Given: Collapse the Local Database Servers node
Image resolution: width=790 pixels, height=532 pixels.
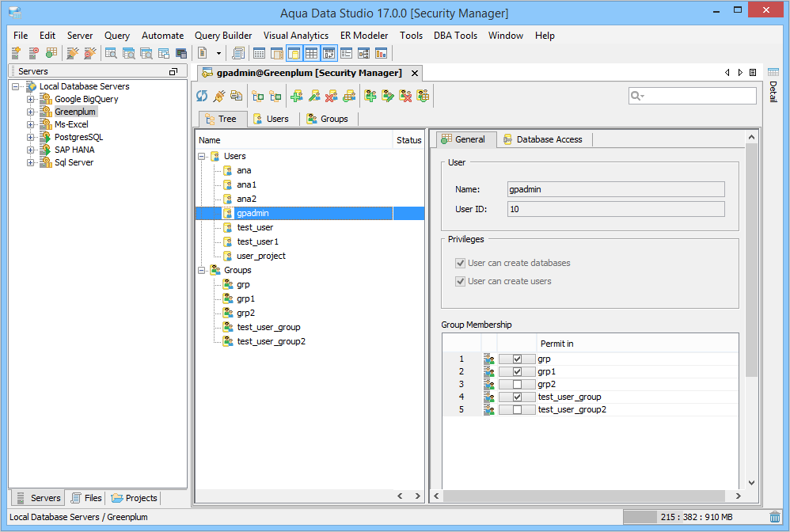Looking at the screenshot, I should (x=16, y=86).
